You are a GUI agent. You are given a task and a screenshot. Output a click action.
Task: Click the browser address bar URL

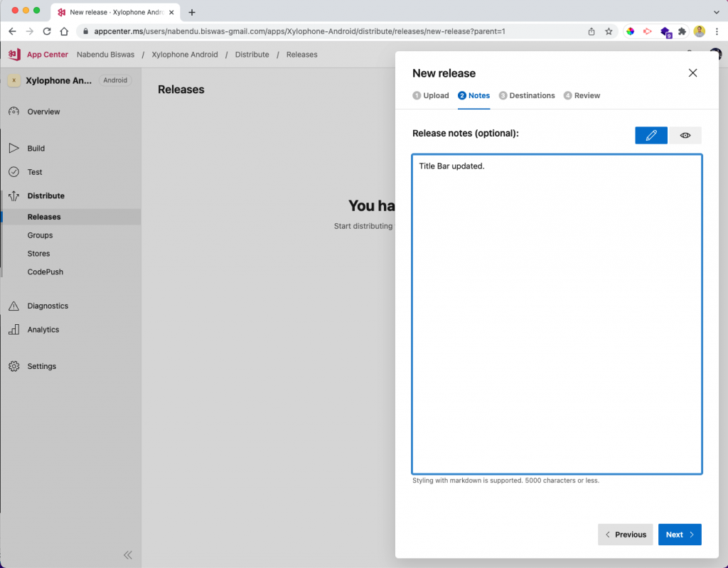click(299, 31)
